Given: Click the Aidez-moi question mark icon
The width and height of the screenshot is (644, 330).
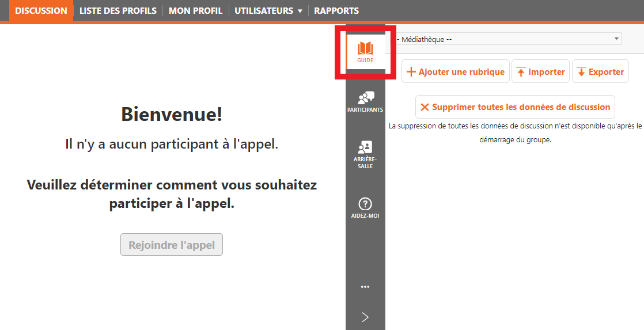Looking at the screenshot, I should 365,204.
